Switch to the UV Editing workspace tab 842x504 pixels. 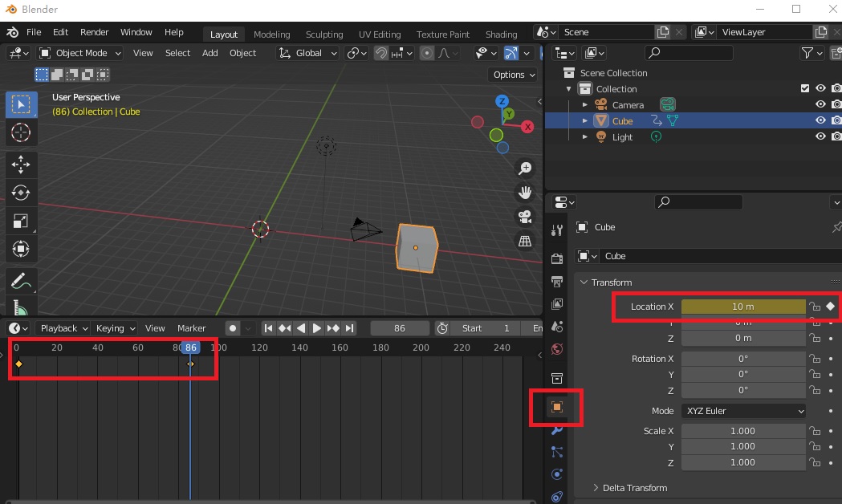pos(380,35)
